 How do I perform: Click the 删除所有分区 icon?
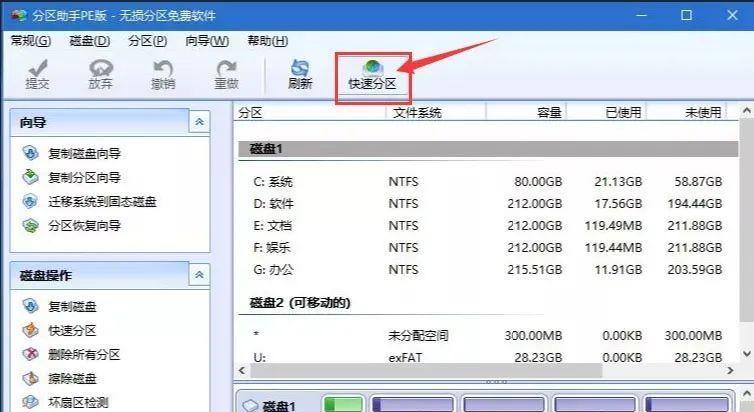point(30,354)
